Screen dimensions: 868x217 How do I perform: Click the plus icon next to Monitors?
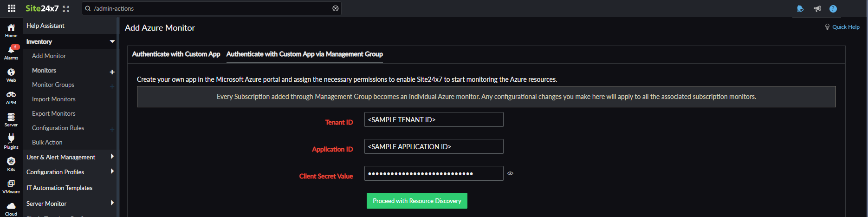[112, 72]
